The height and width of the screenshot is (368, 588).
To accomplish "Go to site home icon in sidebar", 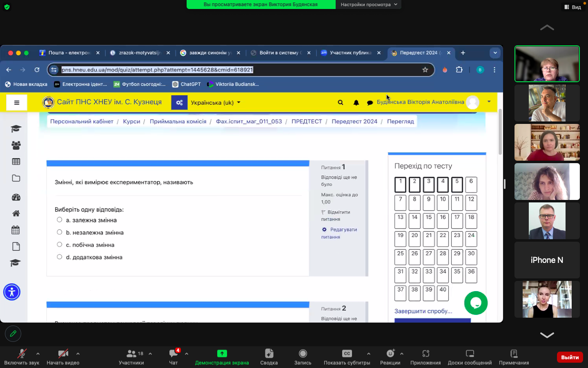I will point(16,213).
